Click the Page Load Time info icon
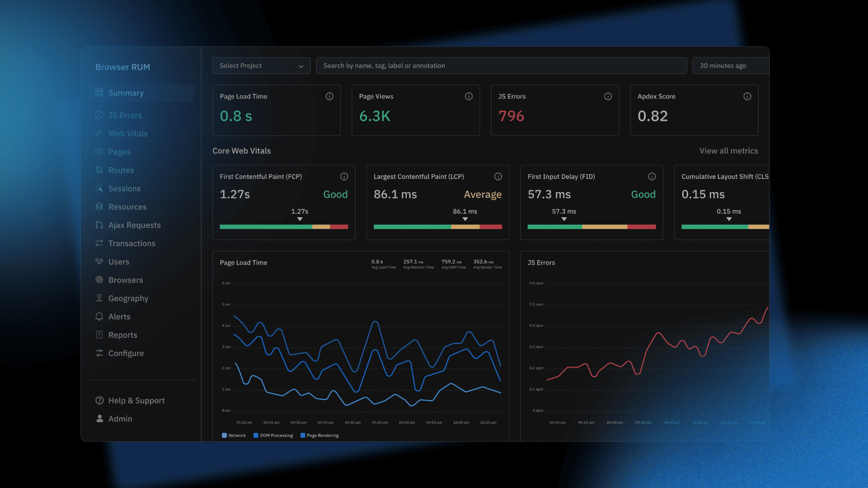Viewport: 868px width, 488px height. pyautogui.click(x=329, y=96)
